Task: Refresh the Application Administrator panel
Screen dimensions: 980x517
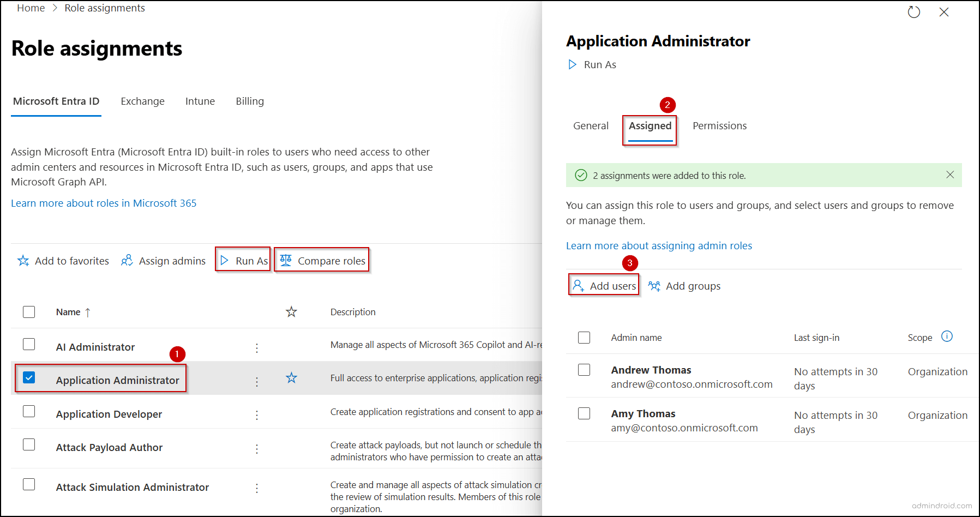Action: [x=914, y=11]
